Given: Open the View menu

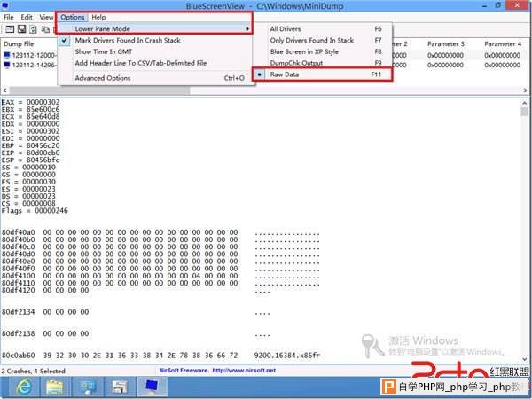Looking at the screenshot, I should [x=46, y=17].
